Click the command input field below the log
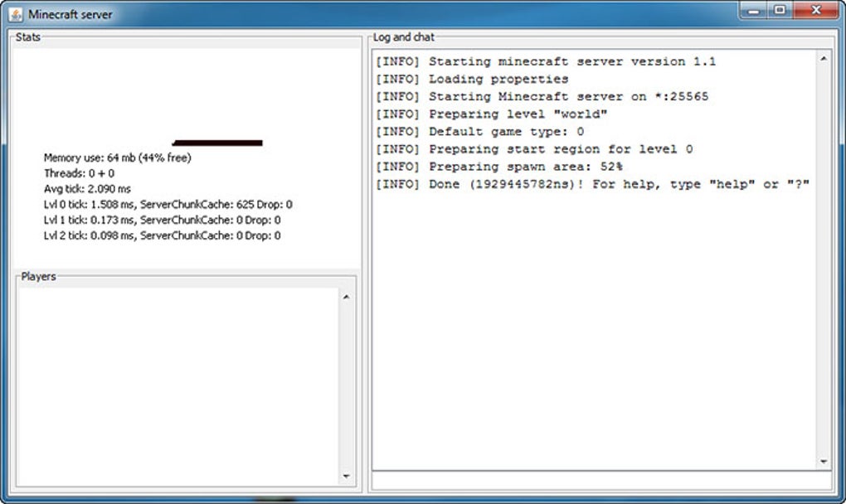 pos(601,480)
